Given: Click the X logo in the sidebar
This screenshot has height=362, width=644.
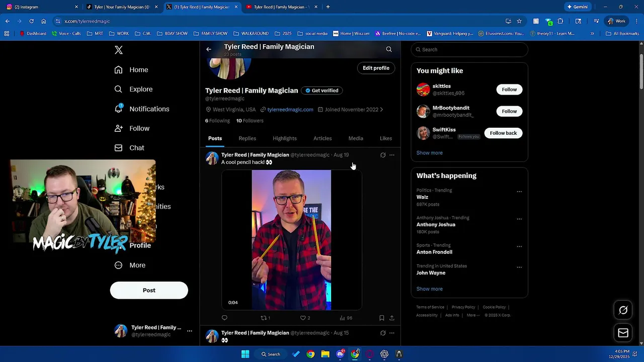Looking at the screenshot, I should [x=119, y=50].
